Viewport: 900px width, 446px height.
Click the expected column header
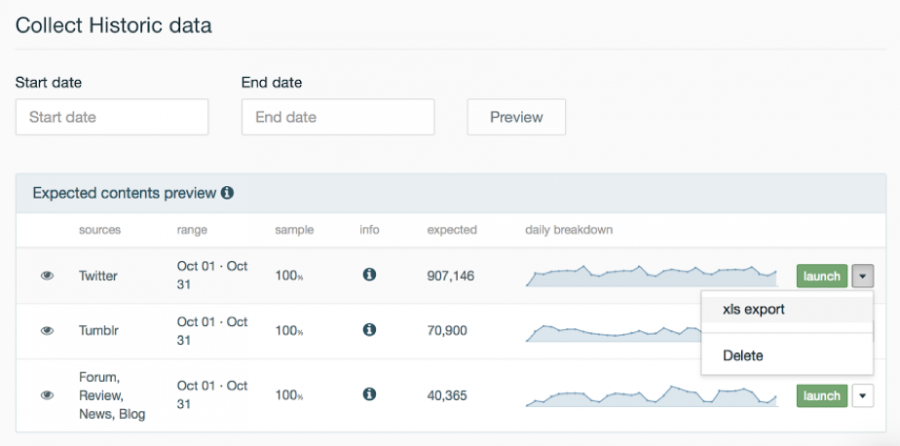coord(452,230)
